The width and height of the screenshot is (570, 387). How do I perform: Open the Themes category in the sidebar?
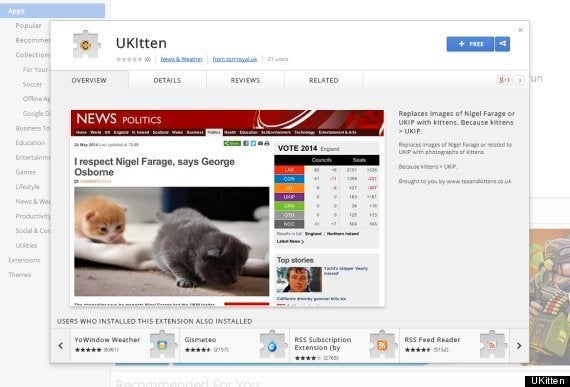click(x=20, y=275)
